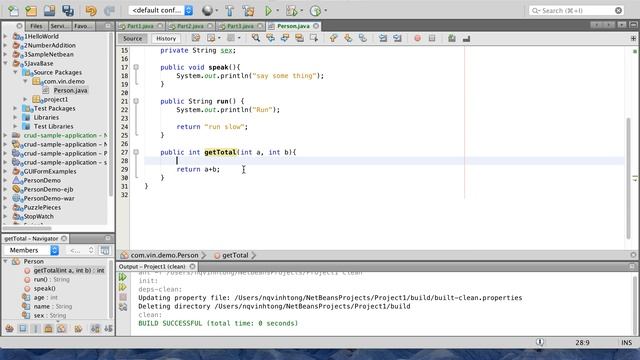Click the Build Project hammer icon

point(229,11)
